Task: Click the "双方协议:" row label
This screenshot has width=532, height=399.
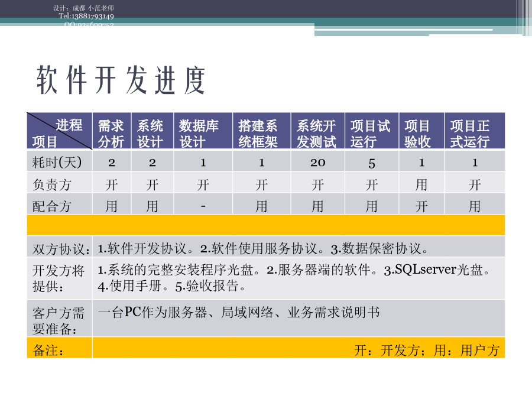Action: [x=61, y=249]
